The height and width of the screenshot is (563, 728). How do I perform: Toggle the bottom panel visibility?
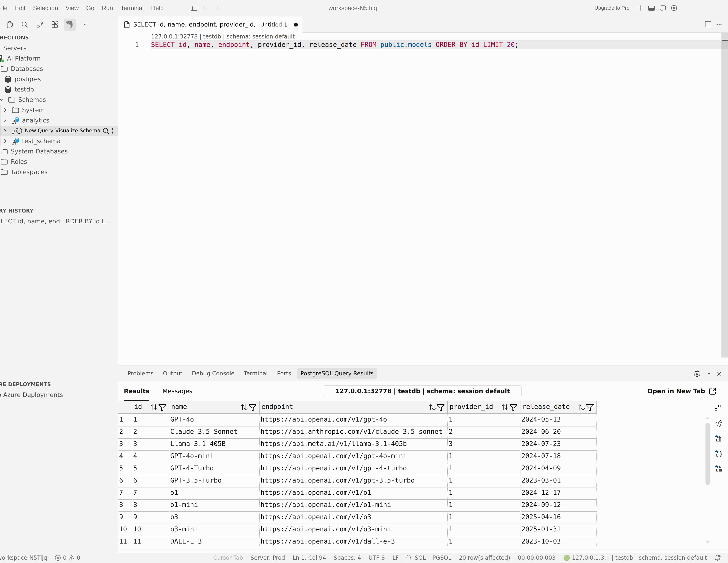[x=651, y=8]
